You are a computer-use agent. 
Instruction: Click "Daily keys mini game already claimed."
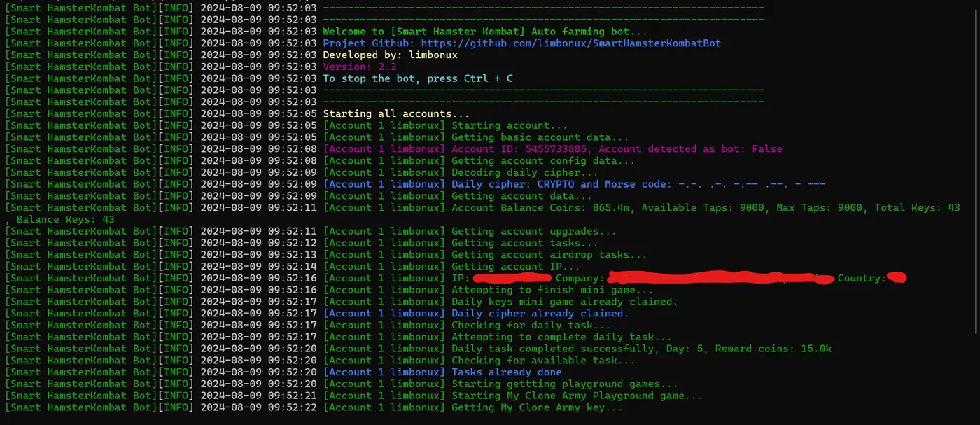(565, 302)
